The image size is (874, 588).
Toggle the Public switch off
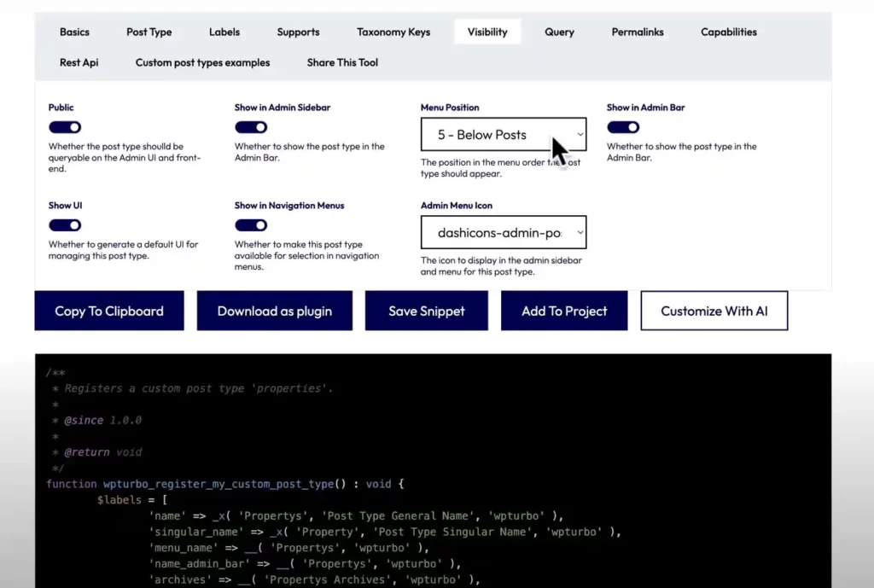(65, 127)
